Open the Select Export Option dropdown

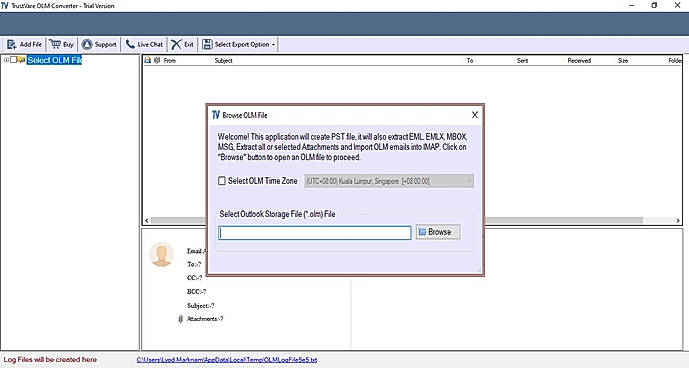(x=239, y=44)
